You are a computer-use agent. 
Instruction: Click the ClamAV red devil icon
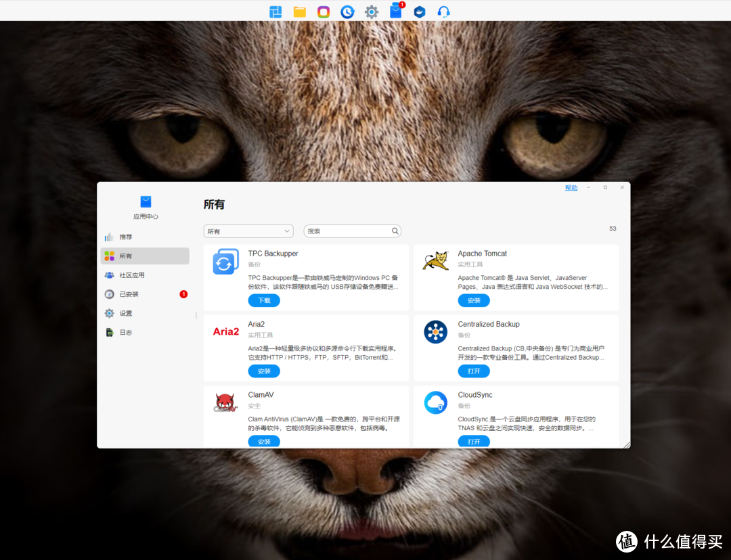225,403
